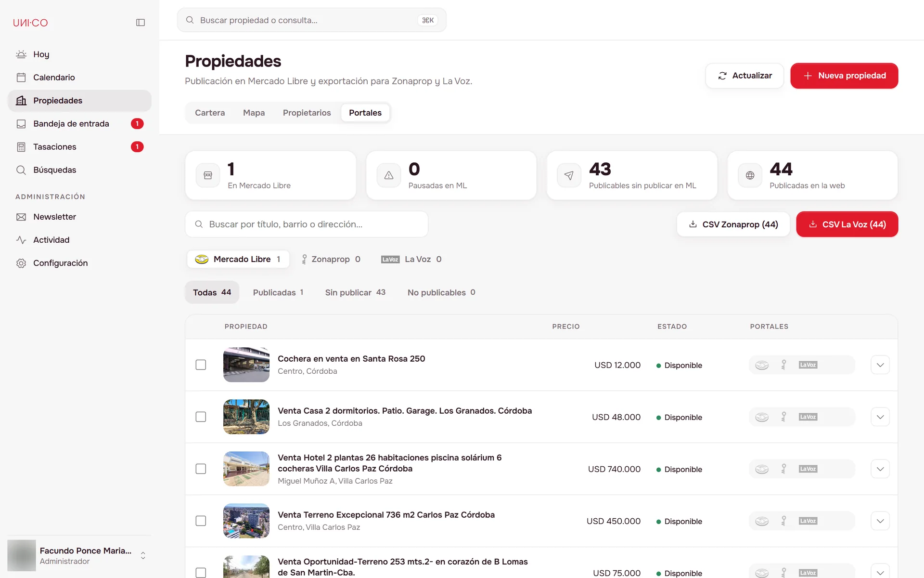
Task: Filter by La Voz portal
Action: 411,259
